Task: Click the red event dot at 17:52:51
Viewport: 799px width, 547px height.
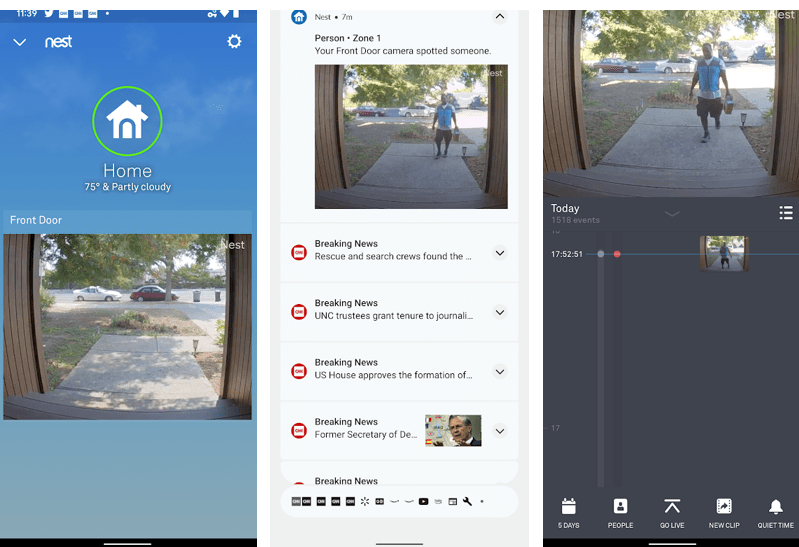Action: pos(617,255)
